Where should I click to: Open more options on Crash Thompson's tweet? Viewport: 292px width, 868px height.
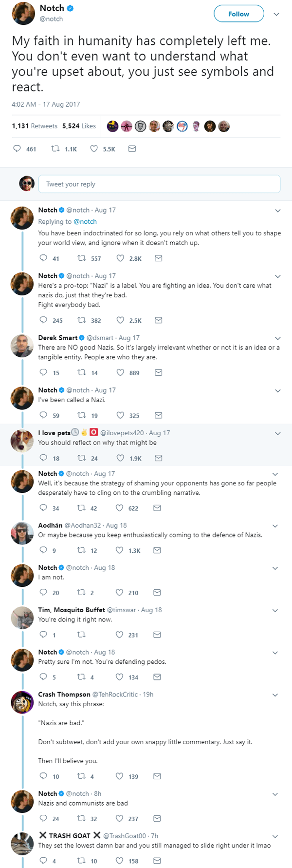pyautogui.click(x=275, y=695)
